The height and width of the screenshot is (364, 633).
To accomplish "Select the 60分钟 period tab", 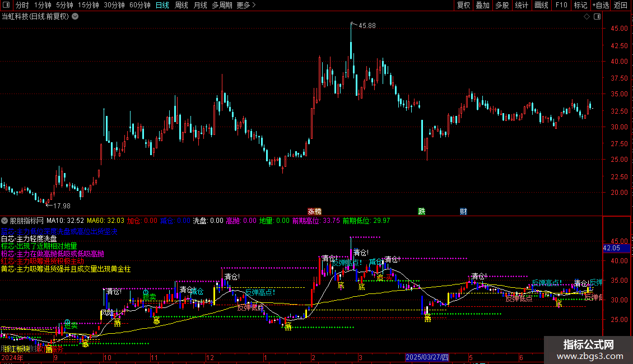I will tap(139, 5).
